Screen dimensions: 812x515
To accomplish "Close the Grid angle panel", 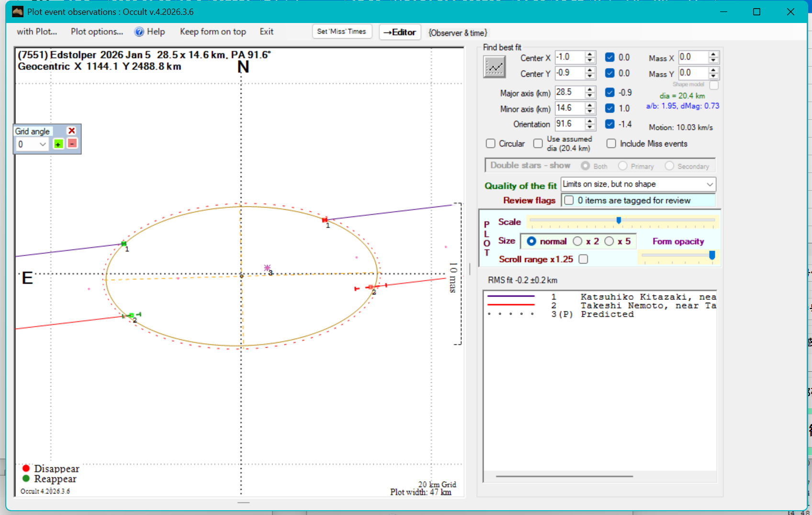I will point(71,131).
